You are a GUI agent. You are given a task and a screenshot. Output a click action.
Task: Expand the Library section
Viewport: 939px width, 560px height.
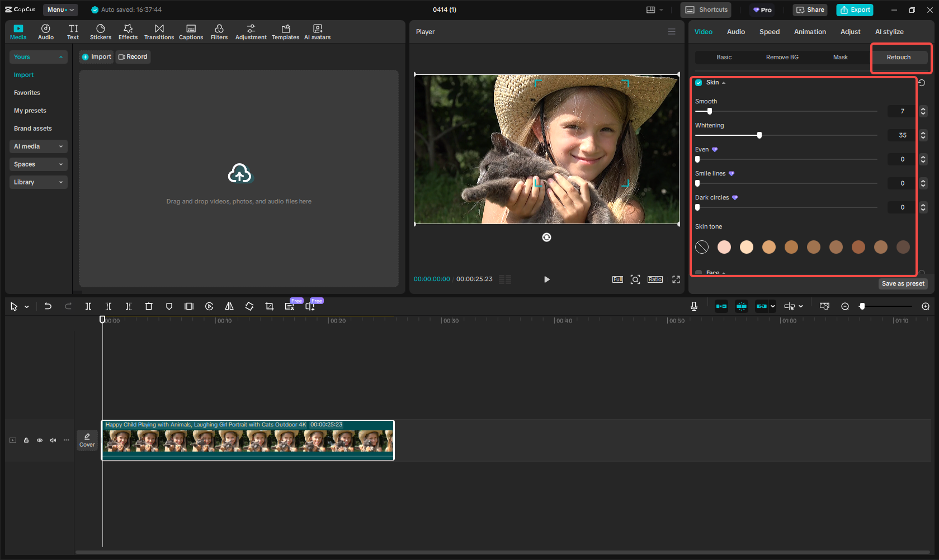38,182
